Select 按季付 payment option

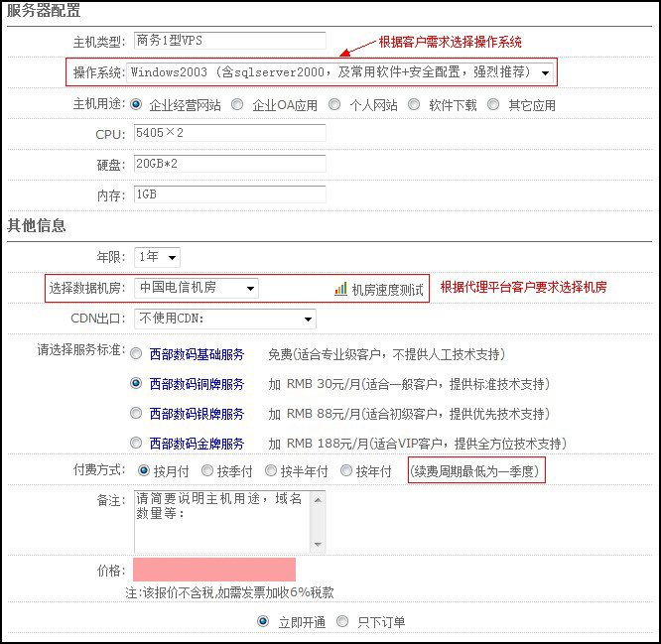click(207, 471)
